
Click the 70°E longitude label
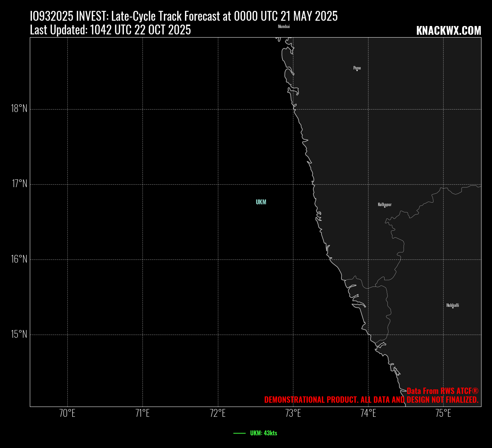[x=67, y=414]
